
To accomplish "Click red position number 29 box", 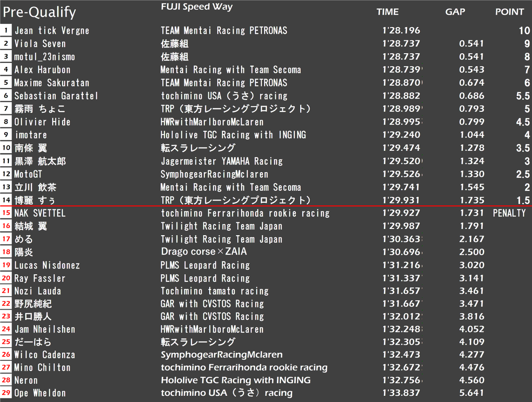I will tap(6, 393).
